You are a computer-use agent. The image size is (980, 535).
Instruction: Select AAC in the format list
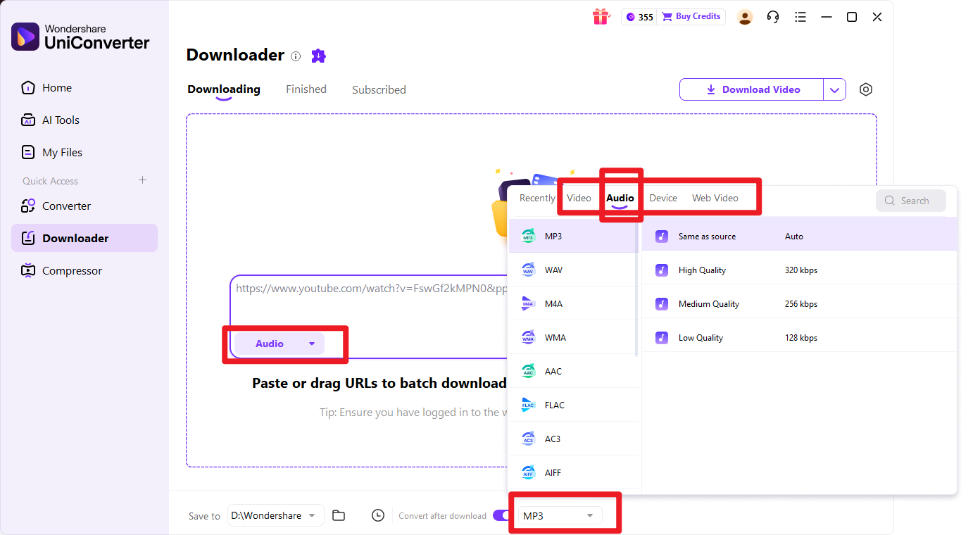tap(574, 371)
